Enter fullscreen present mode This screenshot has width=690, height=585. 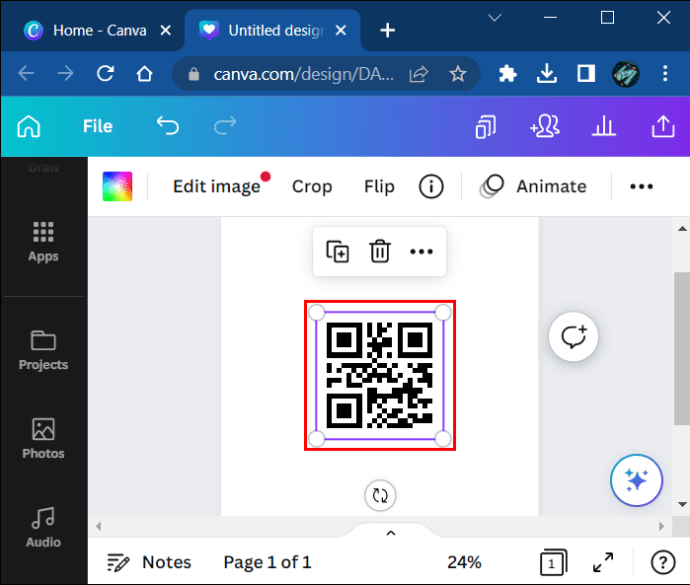pos(603,563)
